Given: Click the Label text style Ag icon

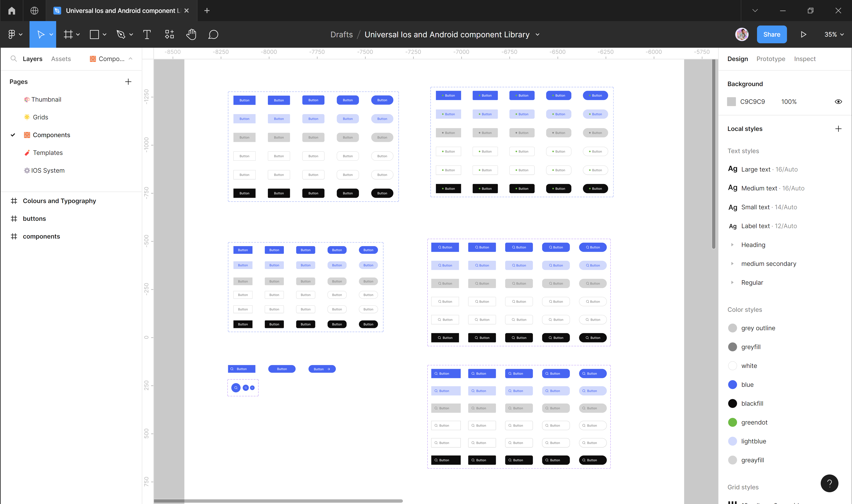Looking at the screenshot, I should click(x=732, y=226).
